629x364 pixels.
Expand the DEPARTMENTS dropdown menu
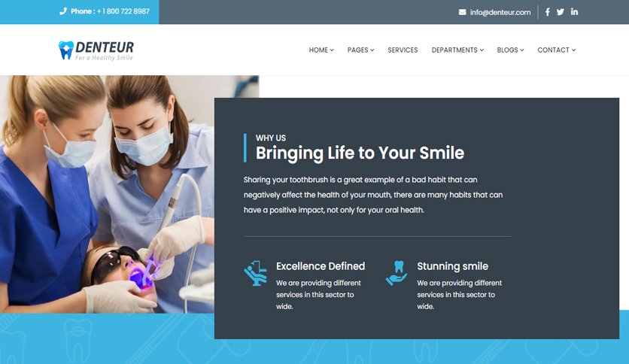pyautogui.click(x=457, y=50)
